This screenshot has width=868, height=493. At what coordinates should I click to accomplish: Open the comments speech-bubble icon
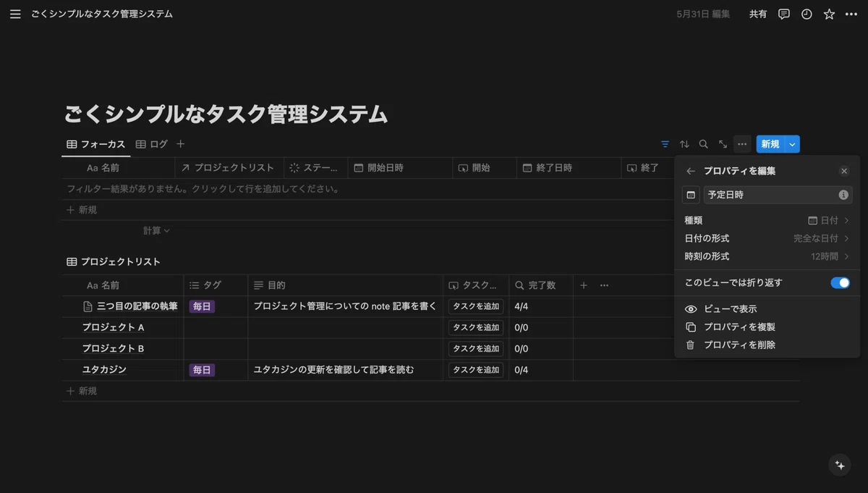784,14
